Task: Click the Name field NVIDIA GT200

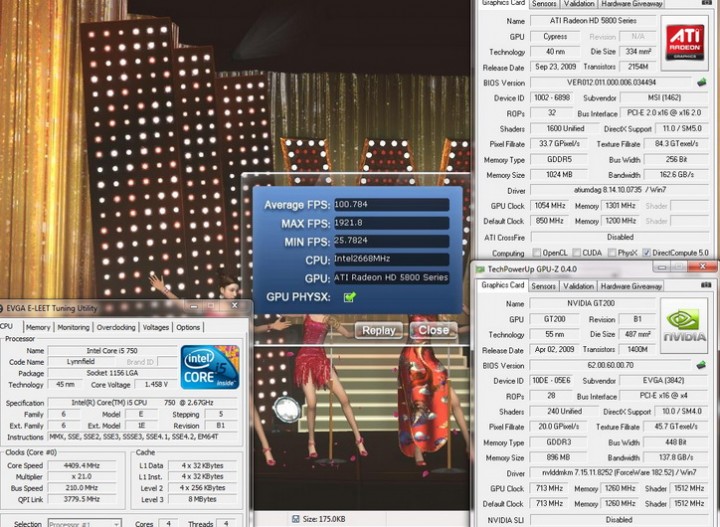Action: pos(592,303)
